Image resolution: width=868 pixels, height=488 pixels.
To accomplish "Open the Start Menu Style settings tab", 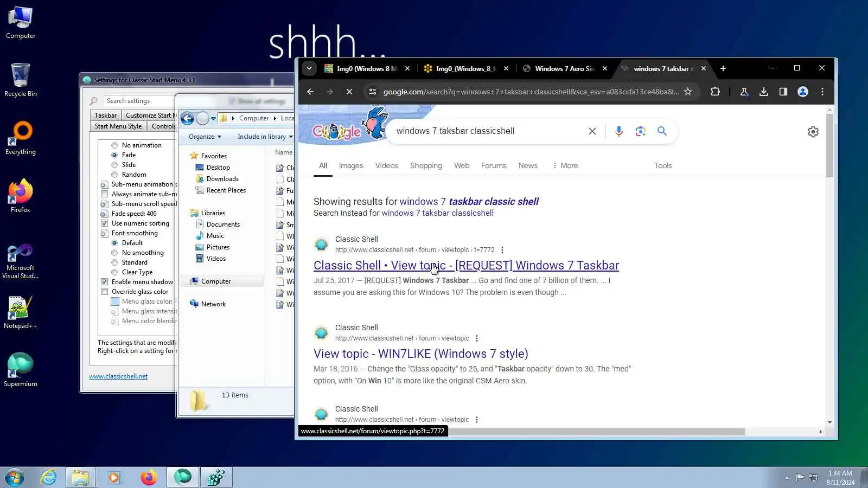I will 118,126.
